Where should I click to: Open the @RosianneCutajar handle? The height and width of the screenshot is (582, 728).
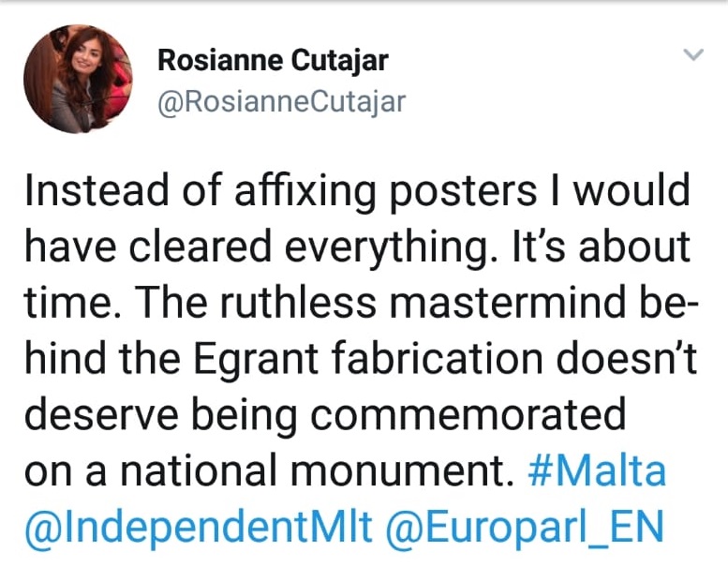281,100
